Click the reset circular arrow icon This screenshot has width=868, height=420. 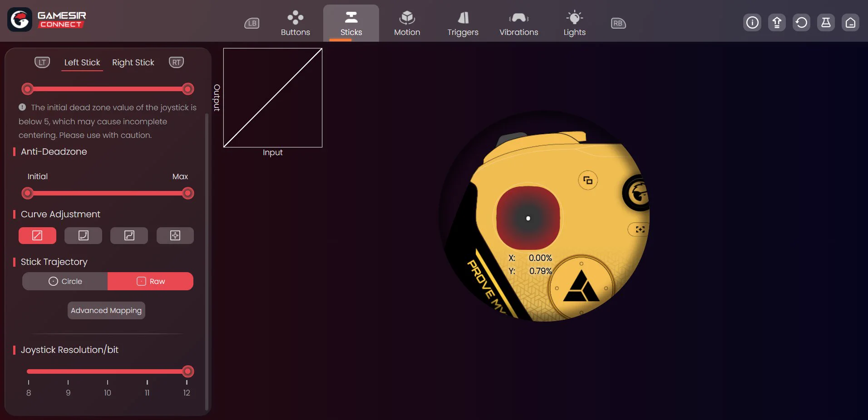click(x=801, y=22)
